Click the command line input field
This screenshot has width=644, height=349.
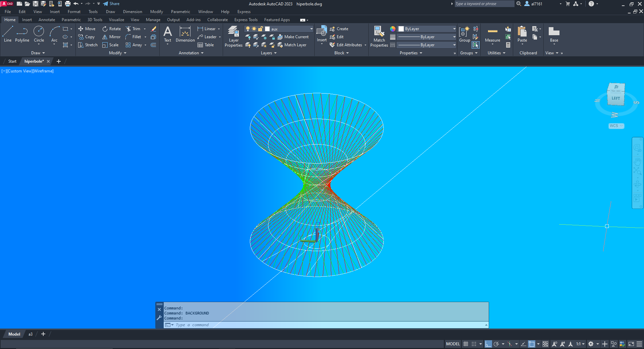pos(326,325)
